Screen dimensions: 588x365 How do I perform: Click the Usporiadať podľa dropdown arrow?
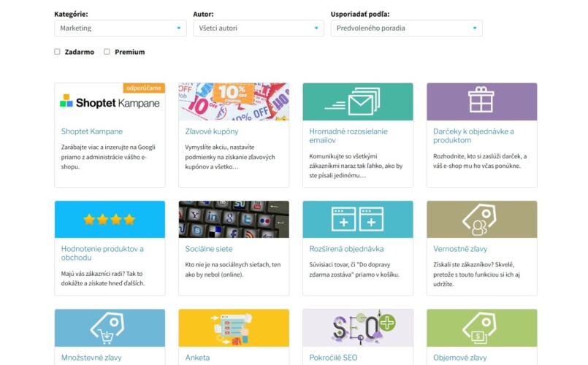click(x=475, y=28)
